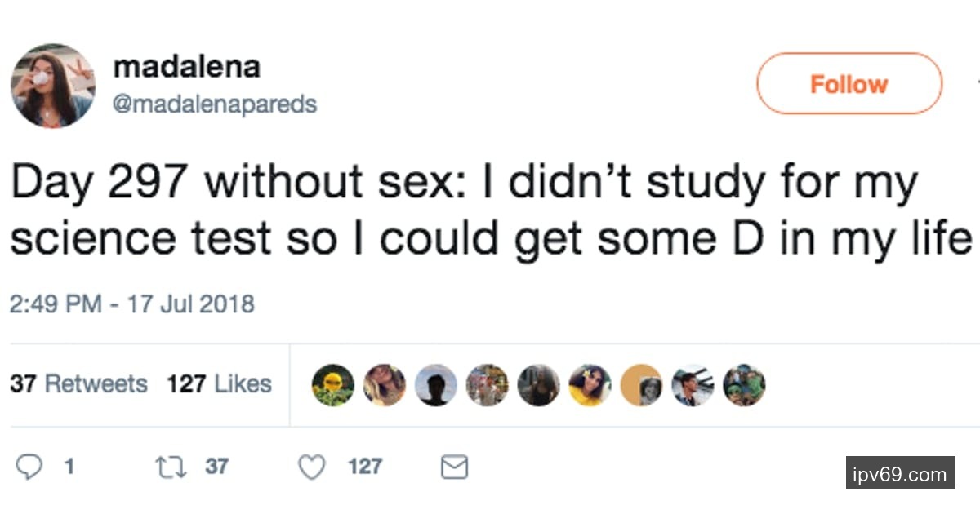
Task: View the 37 Retweets list
Action: 78,383
